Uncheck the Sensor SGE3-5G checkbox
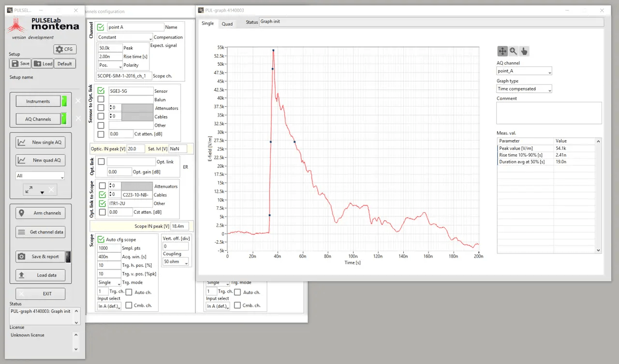619x364 pixels. coord(101,91)
